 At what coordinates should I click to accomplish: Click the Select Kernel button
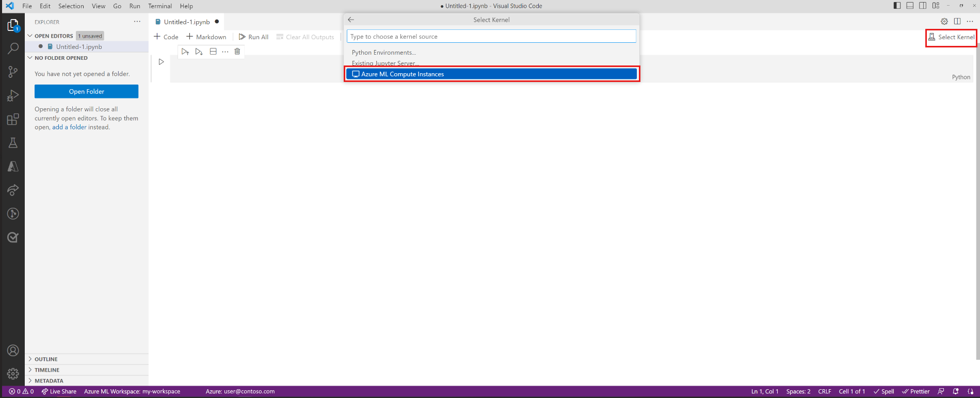(951, 37)
